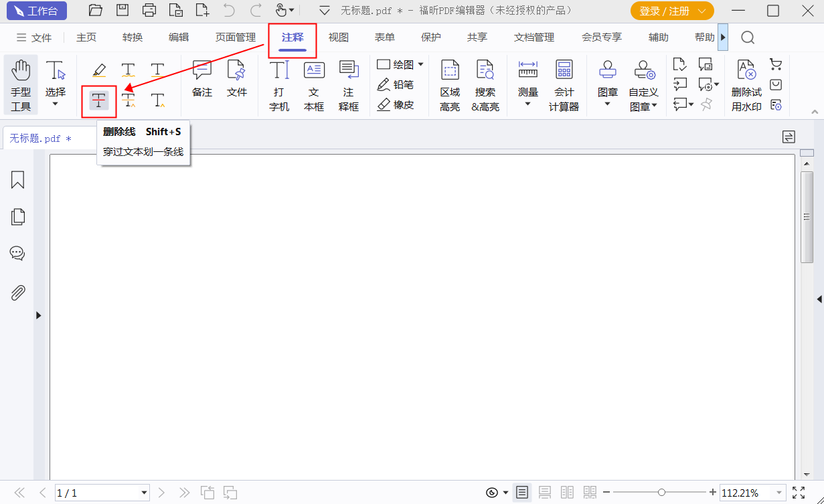This screenshot has width=824, height=504.
Task: Activate the strikethrough (删除线) tool
Action: (99, 101)
